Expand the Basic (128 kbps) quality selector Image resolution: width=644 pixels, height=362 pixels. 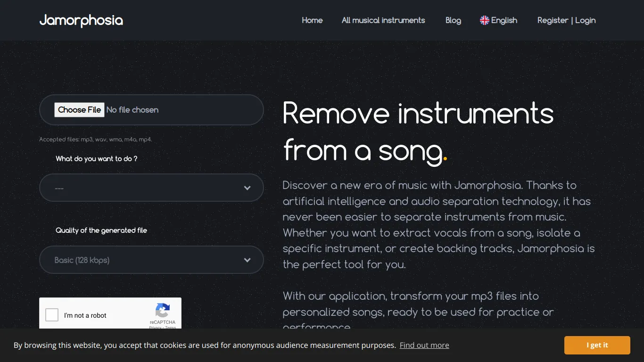point(151,260)
